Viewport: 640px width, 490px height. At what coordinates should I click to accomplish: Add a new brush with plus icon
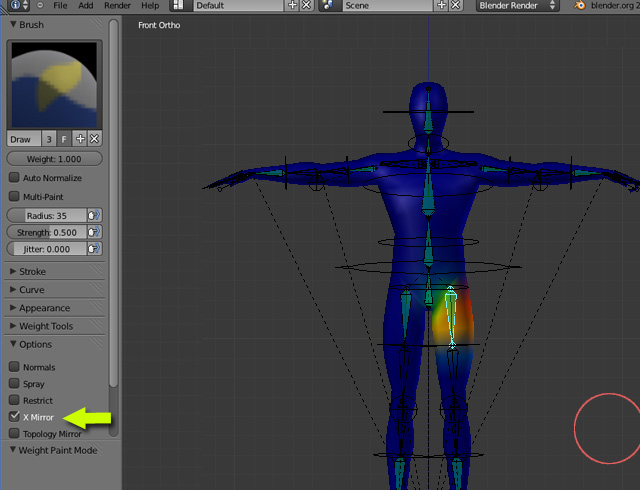80,139
